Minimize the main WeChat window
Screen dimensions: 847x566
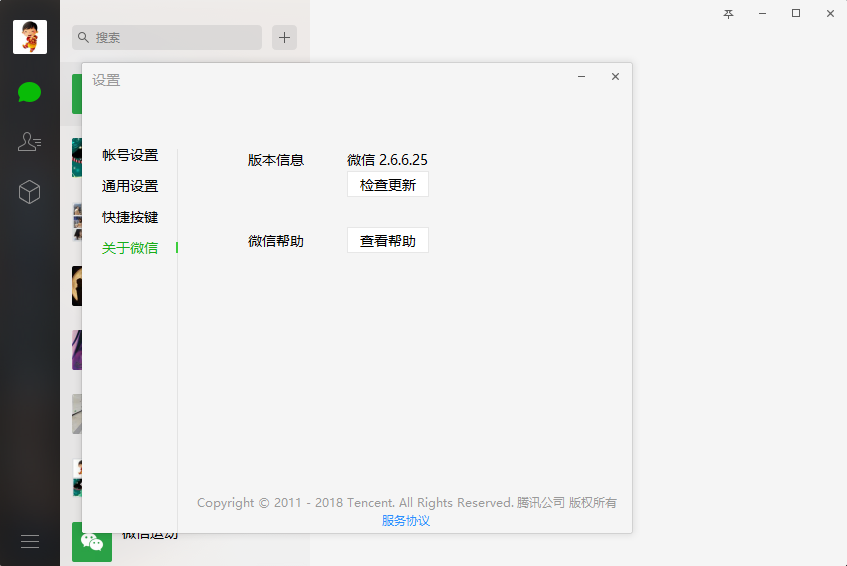(x=762, y=14)
